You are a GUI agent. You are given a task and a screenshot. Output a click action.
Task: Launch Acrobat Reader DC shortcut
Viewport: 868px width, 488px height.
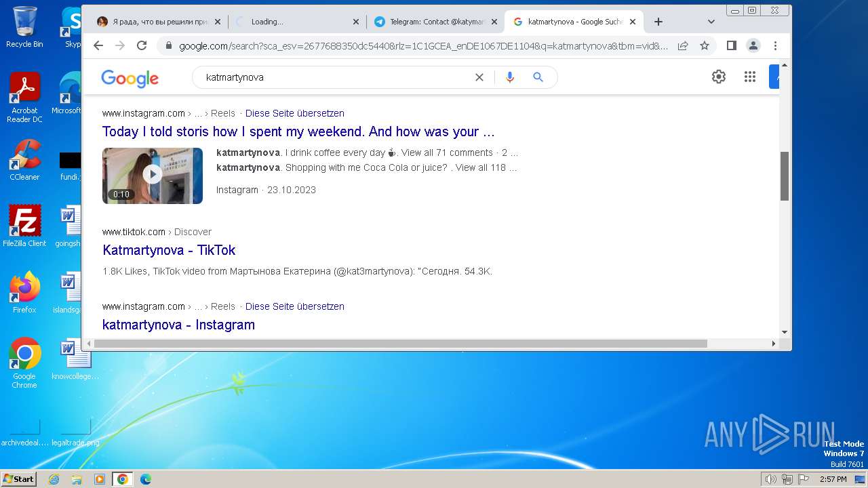tap(24, 98)
